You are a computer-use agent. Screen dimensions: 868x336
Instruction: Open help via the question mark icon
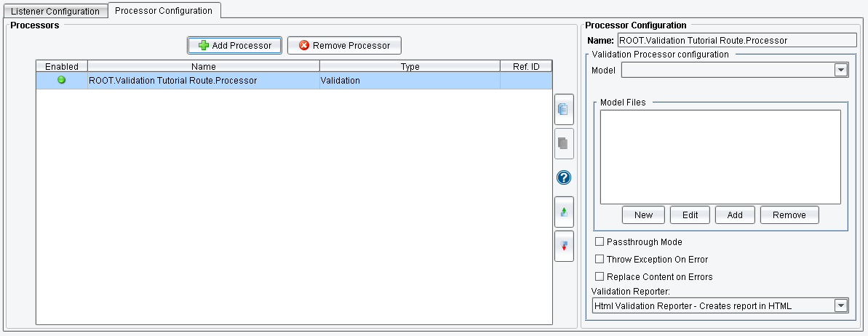(x=564, y=178)
